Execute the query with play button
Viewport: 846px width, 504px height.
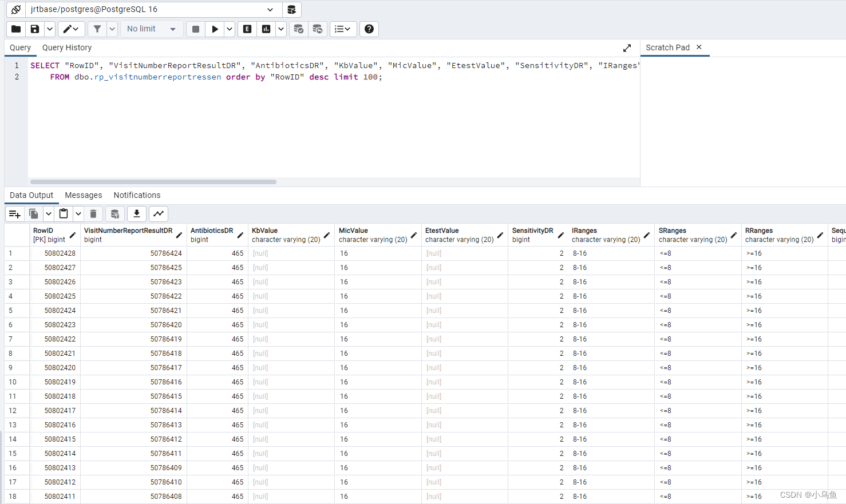[x=215, y=29]
